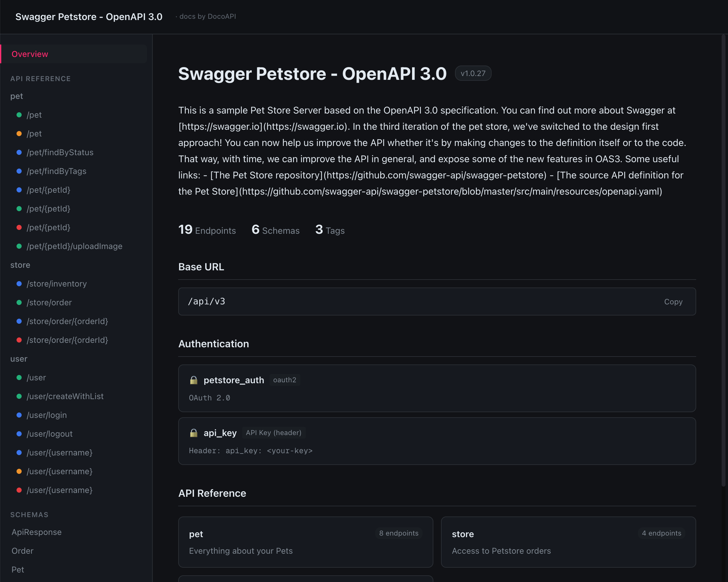The height and width of the screenshot is (582, 728).
Task: Click the lock icon beside api_key
Action: (x=193, y=433)
